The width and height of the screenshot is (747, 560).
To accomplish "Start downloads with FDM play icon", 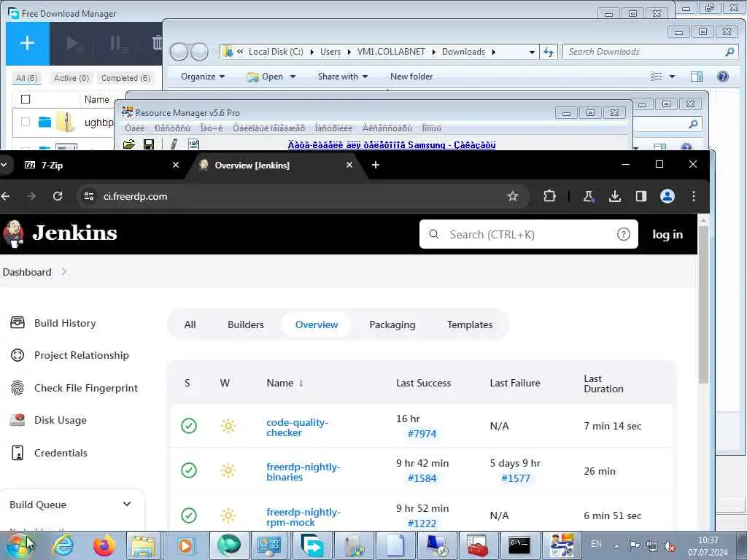I will tap(74, 44).
